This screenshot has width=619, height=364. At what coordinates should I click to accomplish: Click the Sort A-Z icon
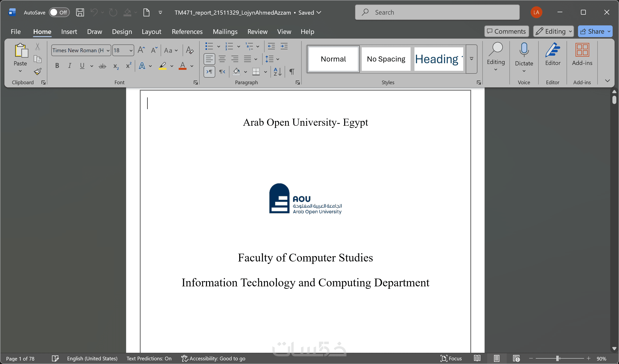tap(277, 72)
